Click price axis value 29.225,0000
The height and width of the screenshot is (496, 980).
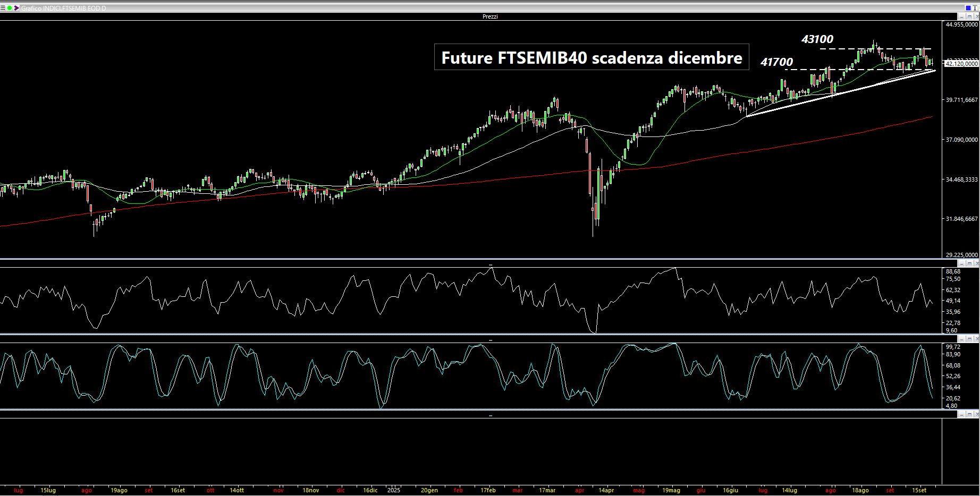coord(962,255)
